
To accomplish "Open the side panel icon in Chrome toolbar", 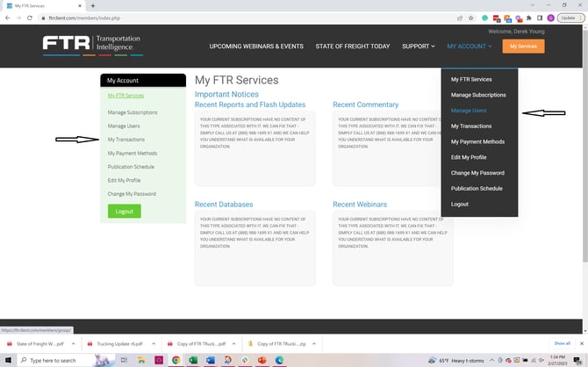I will [x=540, y=18].
